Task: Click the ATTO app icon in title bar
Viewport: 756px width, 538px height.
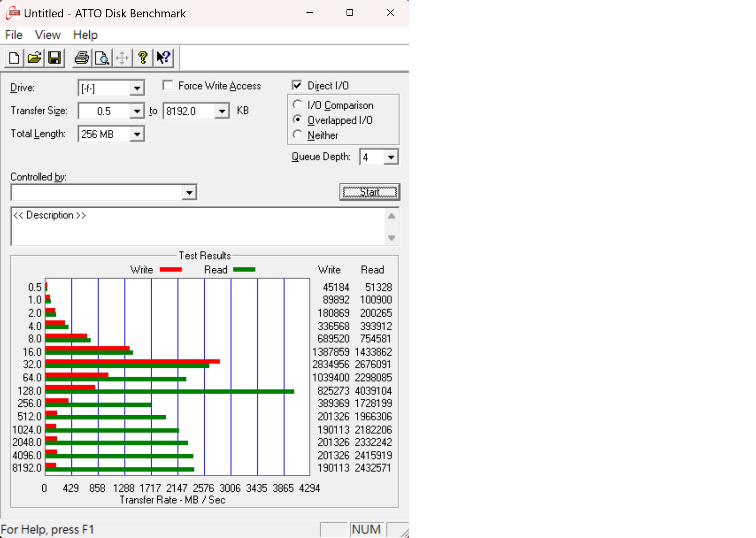Action: [x=12, y=13]
